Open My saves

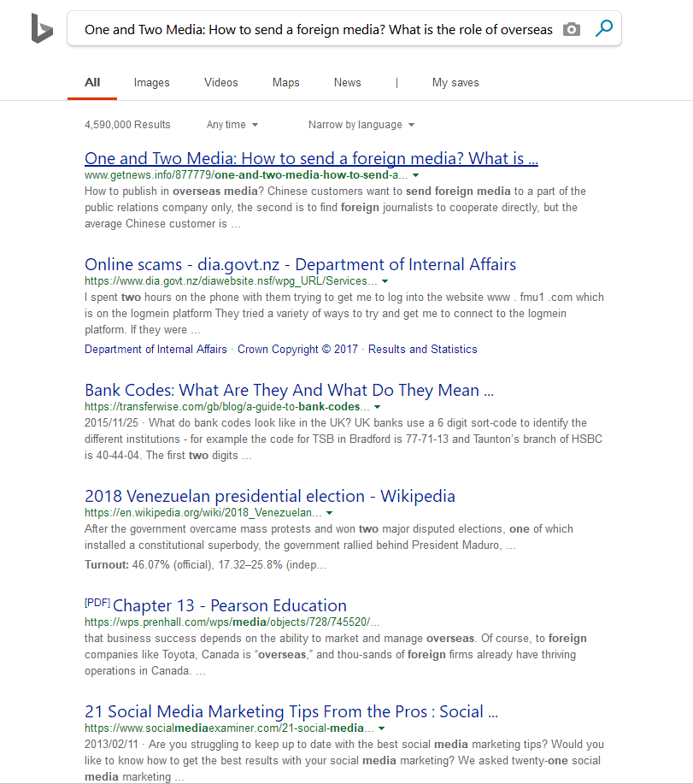tap(455, 82)
